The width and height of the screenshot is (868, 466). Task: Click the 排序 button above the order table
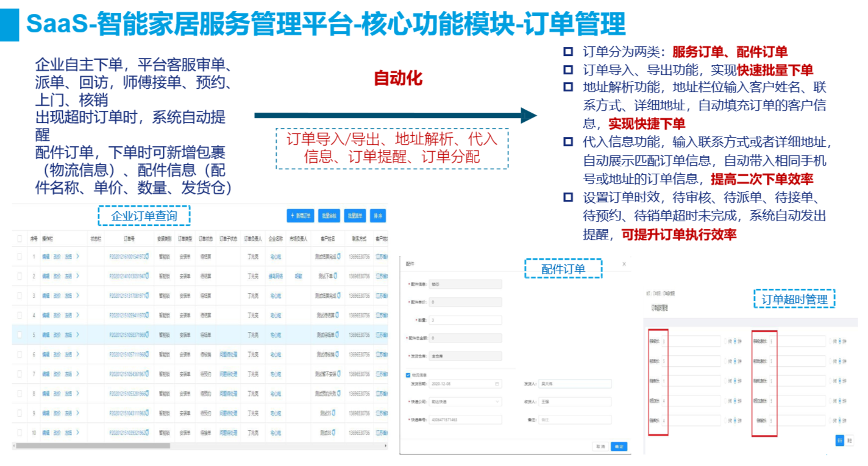378,216
